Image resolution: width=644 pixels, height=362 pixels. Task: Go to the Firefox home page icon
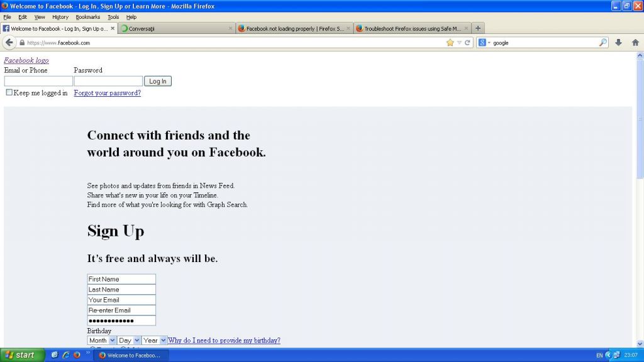pyautogui.click(x=635, y=42)
